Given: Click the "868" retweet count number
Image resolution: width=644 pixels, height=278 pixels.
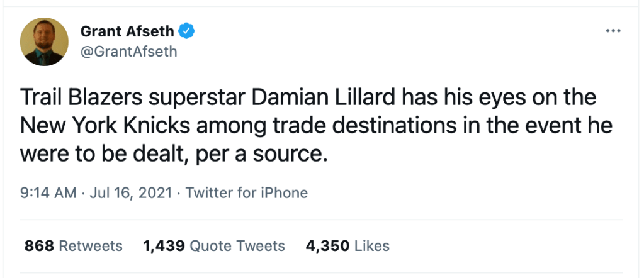Looking at the screenshot, I should point(40,246).
